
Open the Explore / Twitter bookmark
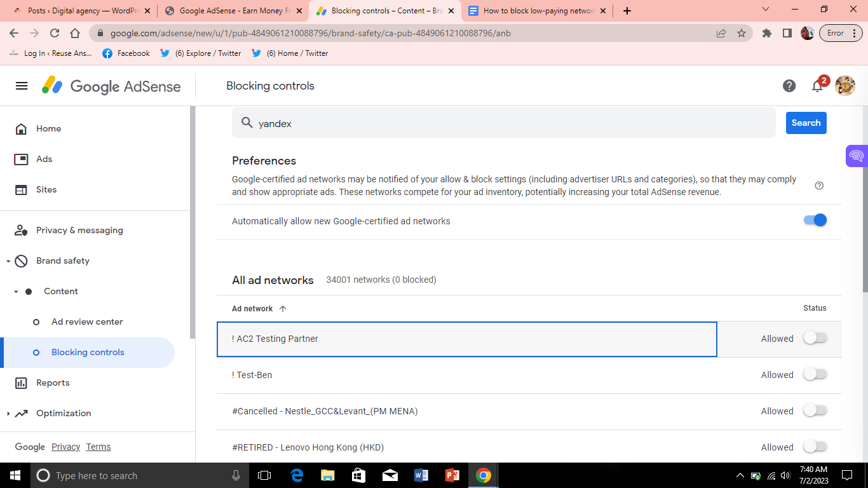200,53
